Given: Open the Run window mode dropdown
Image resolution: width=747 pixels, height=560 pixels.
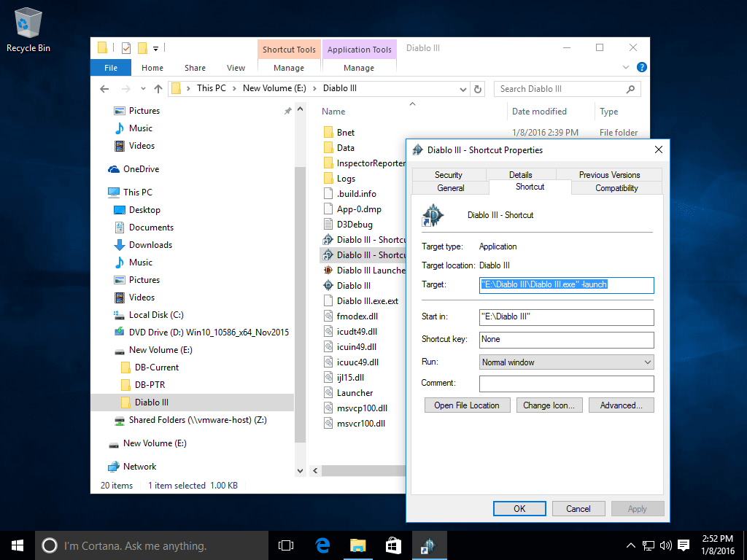Looking at the screenshot, I should point(566,362).
